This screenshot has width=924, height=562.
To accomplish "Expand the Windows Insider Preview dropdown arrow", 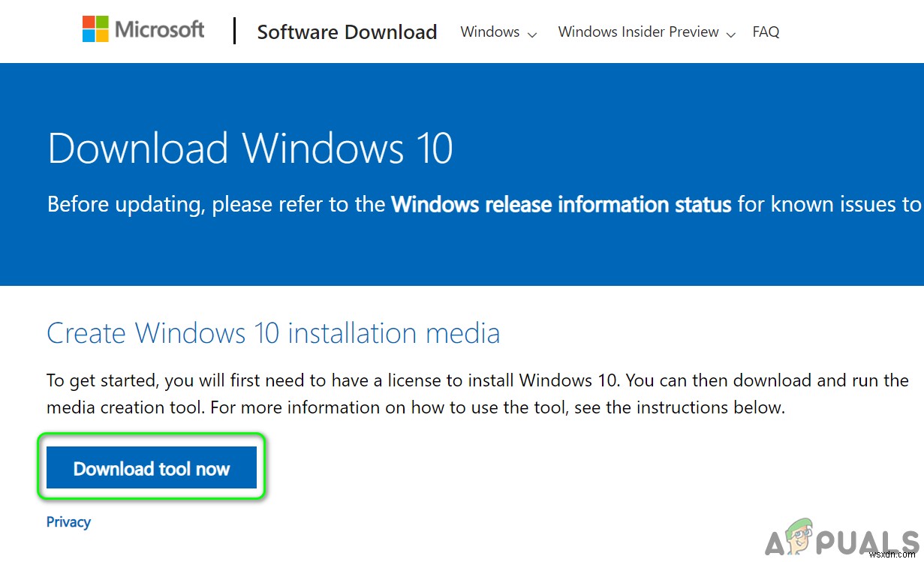I will point(730,33).
